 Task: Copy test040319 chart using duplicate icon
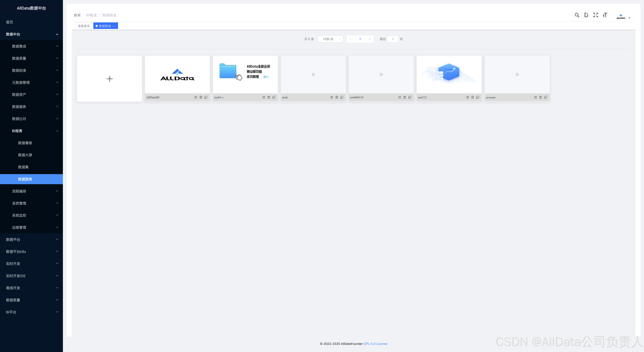point(410,97)
